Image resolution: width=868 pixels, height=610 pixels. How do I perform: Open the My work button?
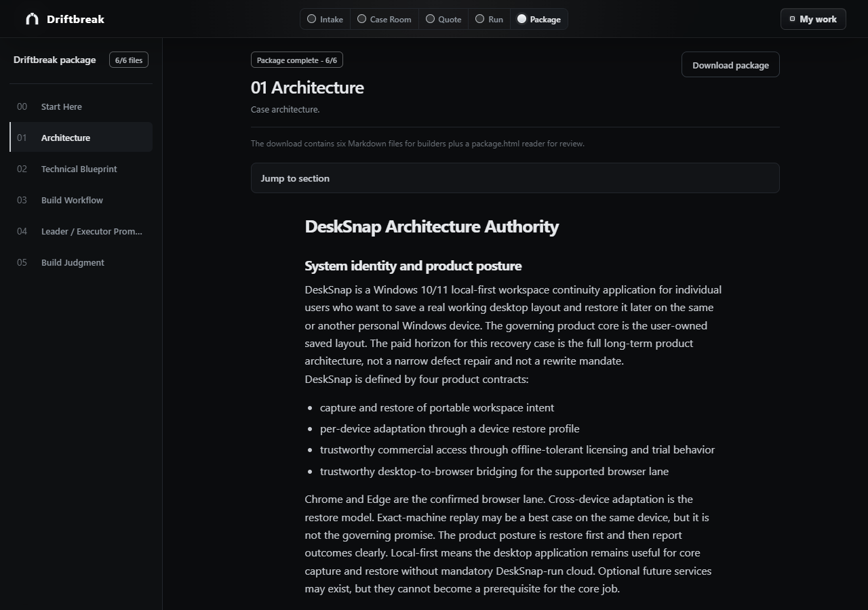(813, 19)
